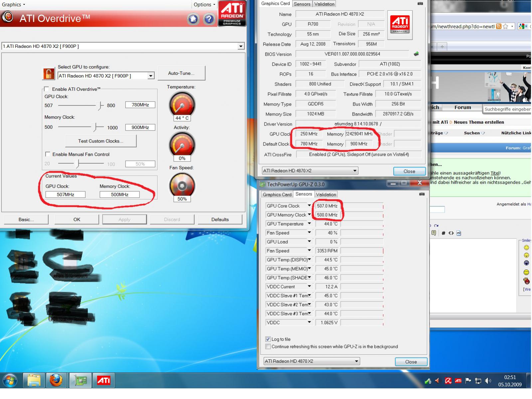Click screenshot camera icon in upper GPU-Z window
The height and width of the screenshot is (399, 532).
click(420, 4)
